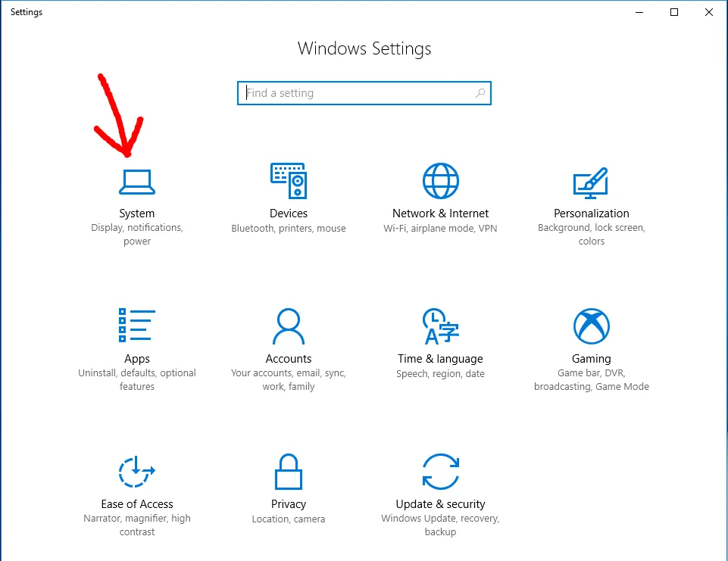728x561 pixels.
Task: Click the Ease of Access clock-arrow icon
Action: coord(137,471)
